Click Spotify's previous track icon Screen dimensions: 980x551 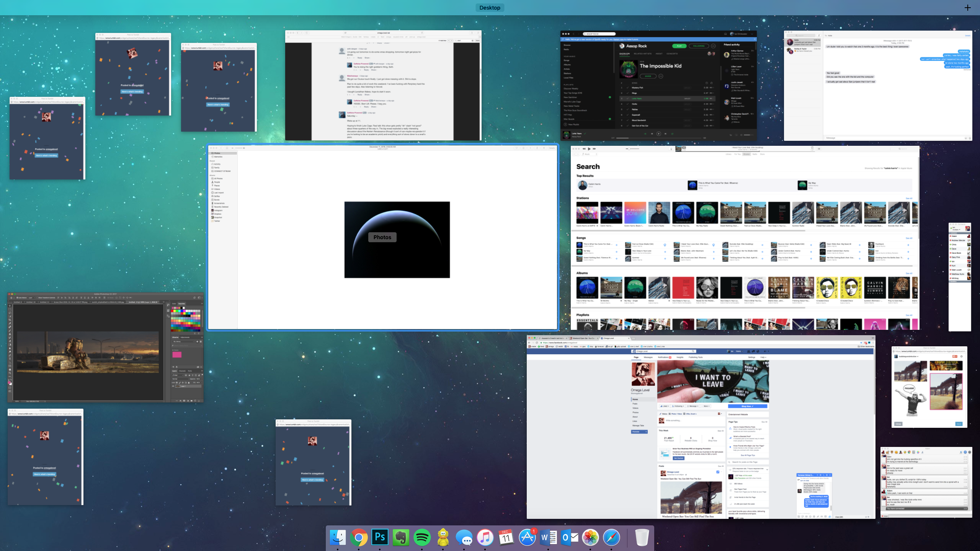(x=652, y=134)
